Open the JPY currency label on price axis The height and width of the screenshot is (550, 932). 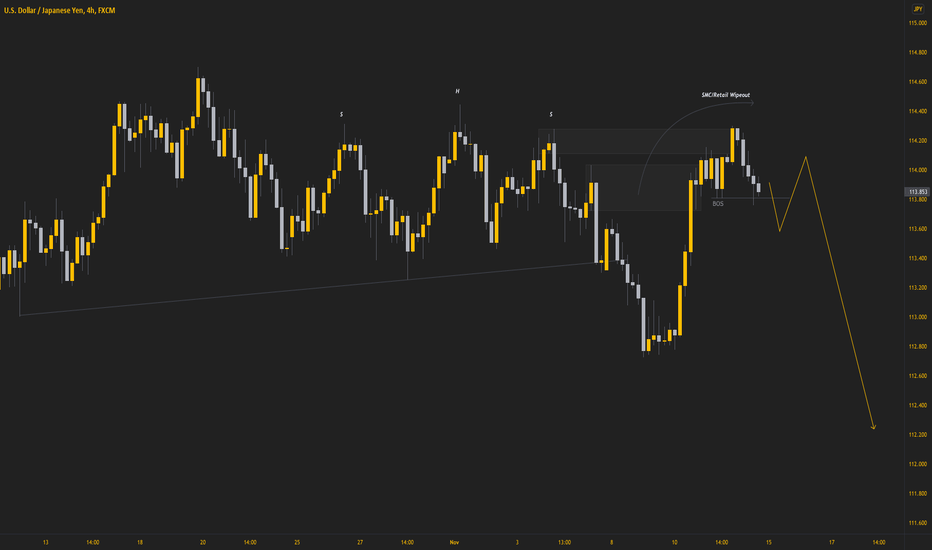coord(917,9)
